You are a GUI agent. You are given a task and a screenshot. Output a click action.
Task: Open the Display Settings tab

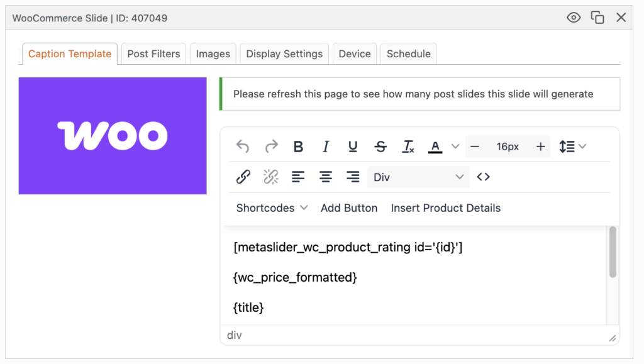[284, 53]
